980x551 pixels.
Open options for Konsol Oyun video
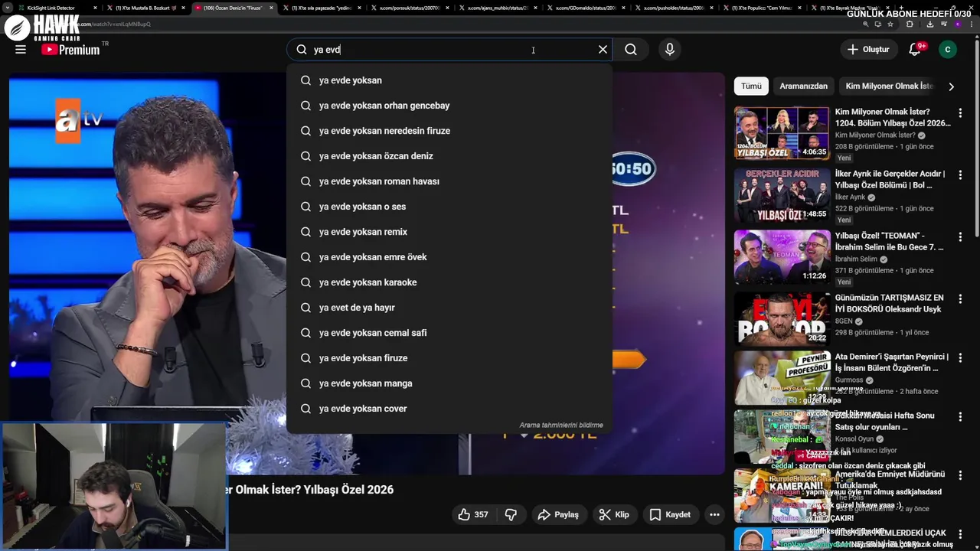pos(960,416)
